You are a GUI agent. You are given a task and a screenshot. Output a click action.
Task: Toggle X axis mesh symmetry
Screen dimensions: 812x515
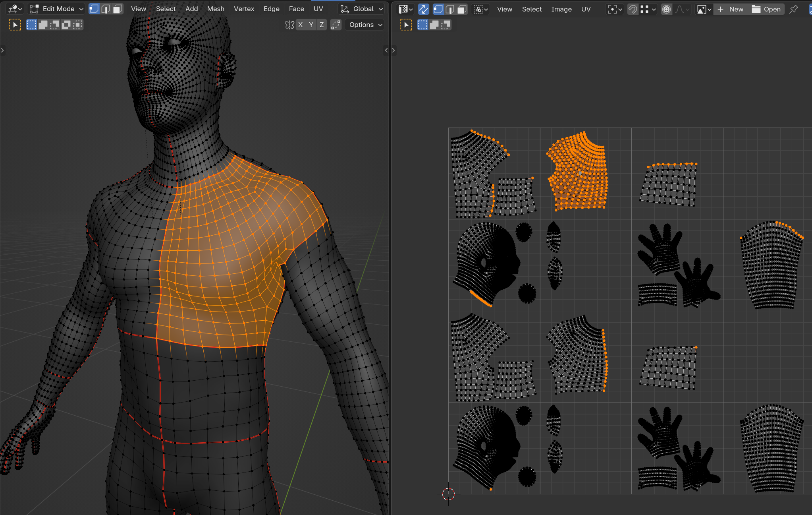click(301, 25)
